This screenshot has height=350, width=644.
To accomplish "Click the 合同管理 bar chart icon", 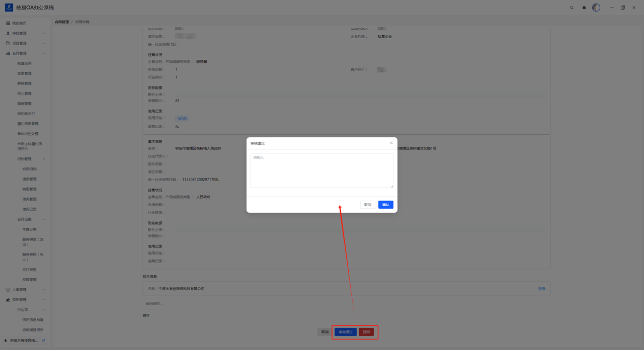I will [8, 53].
